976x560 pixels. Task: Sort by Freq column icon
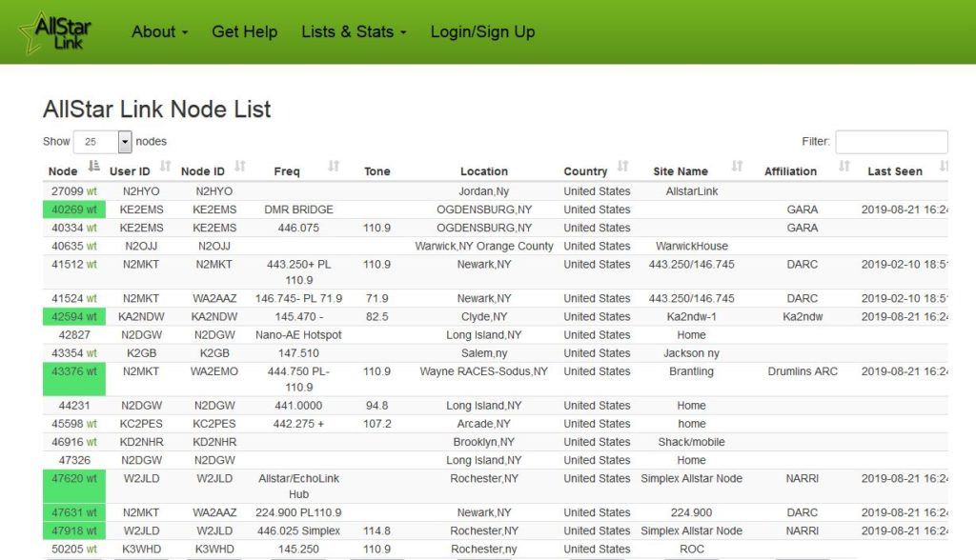tap(334, 166)
